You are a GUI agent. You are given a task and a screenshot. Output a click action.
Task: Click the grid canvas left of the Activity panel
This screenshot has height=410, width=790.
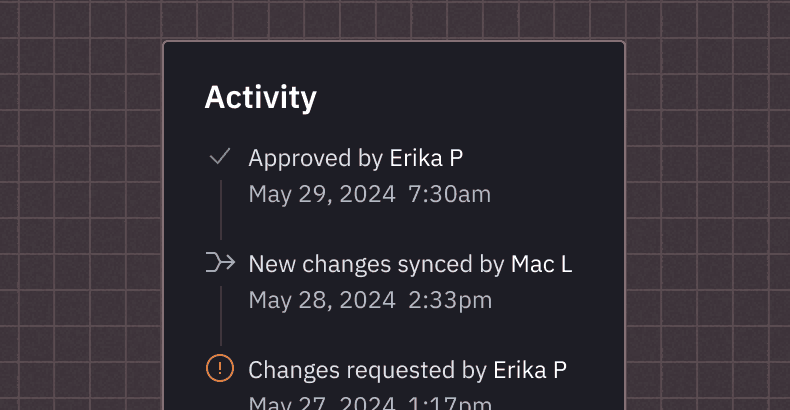pyautogui.click(x=80, y=220)
